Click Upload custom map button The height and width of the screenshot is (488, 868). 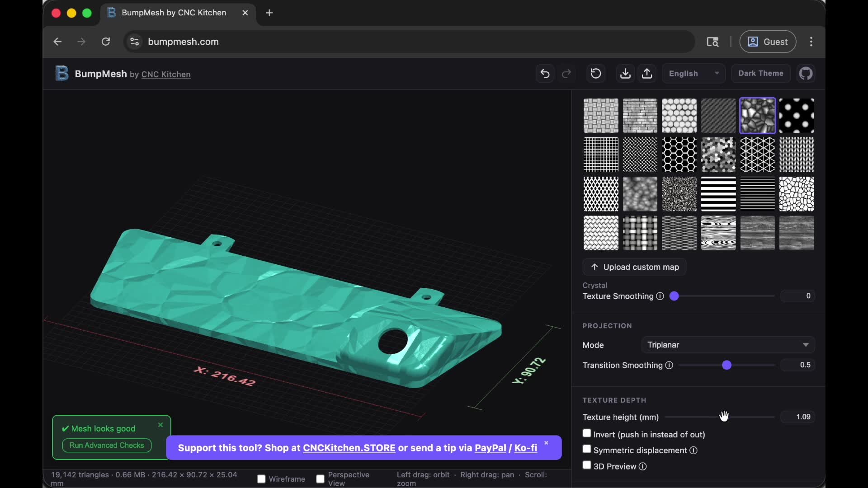coord(634,267)
